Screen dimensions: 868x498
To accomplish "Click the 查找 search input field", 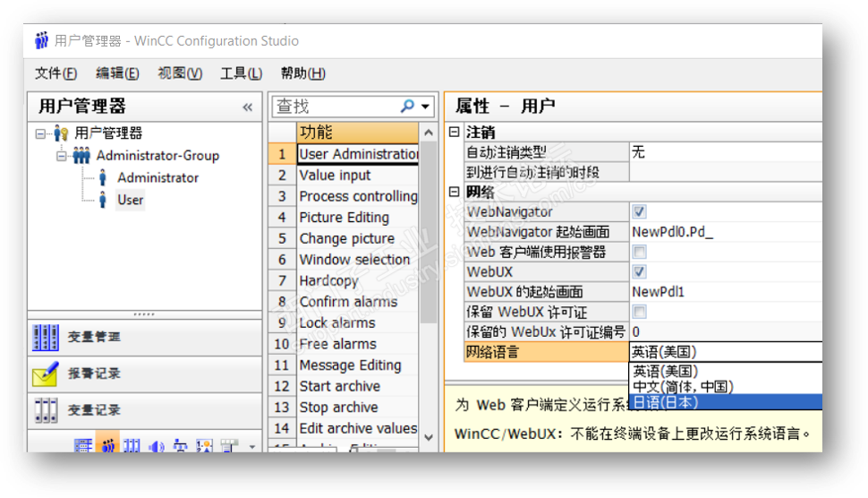I will (336, 106).
